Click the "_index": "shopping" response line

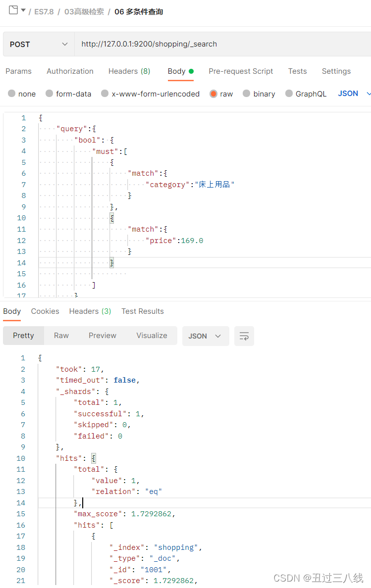(x=156, y=547)
